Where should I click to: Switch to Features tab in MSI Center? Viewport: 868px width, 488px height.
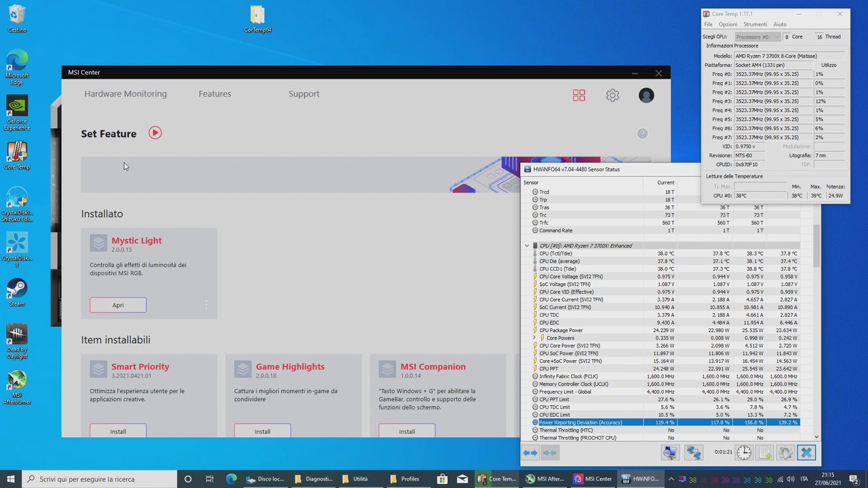(215, 94)
